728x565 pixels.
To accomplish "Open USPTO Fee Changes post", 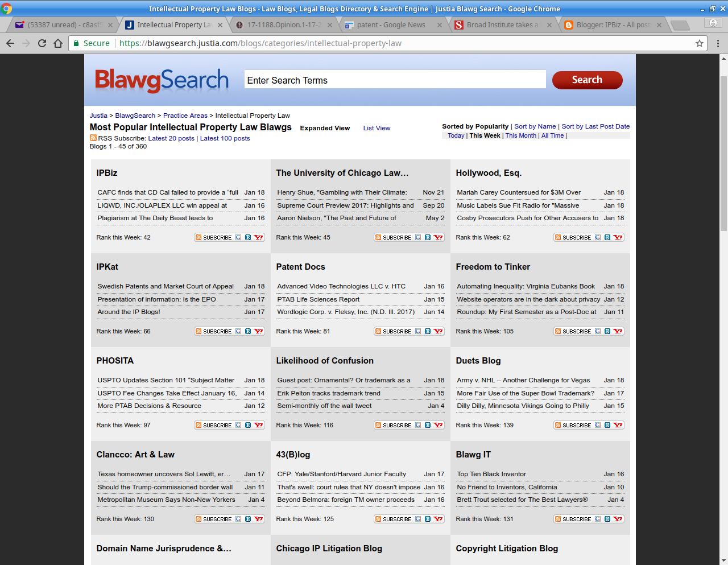I will click(167, 393).
